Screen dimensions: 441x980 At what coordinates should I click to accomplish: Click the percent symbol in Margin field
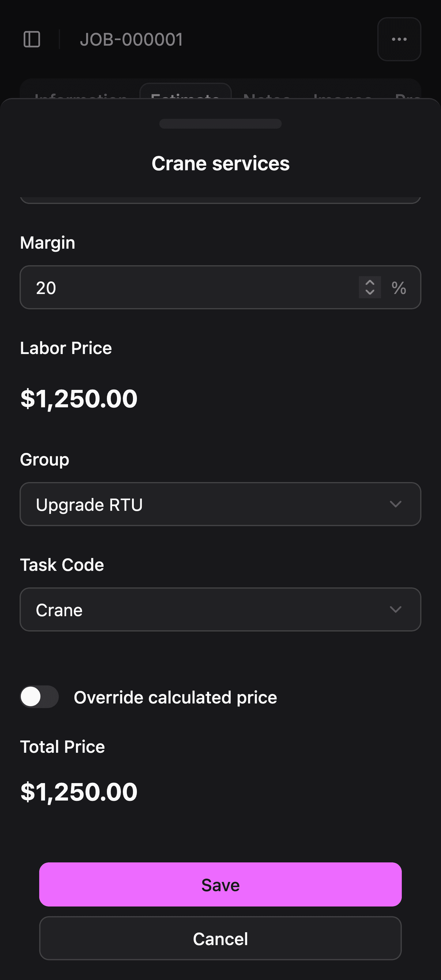click(x=398, y=288)
